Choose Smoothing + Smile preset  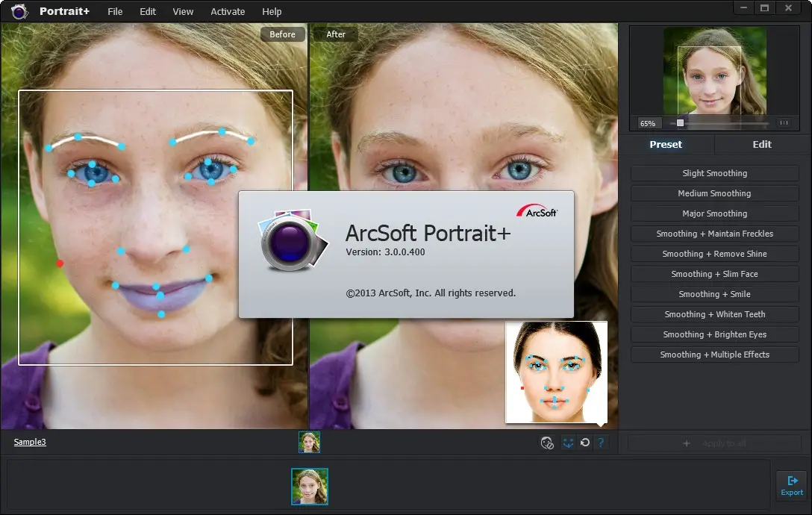click(715, 294)
